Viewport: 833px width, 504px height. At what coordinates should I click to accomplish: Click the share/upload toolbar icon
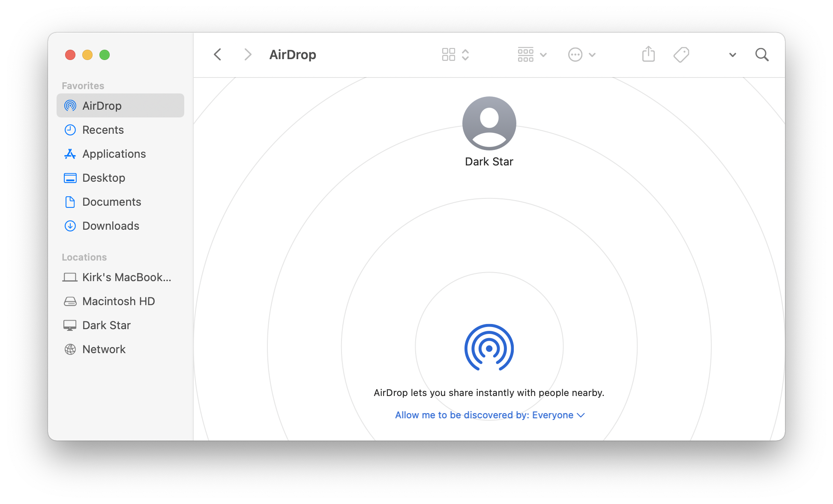pos(649,55)
